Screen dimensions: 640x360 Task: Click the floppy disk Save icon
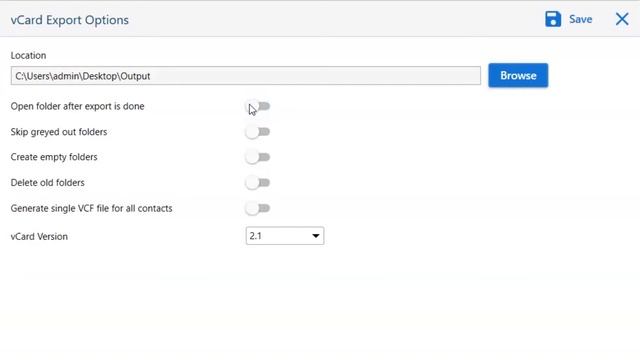[553, 19]
